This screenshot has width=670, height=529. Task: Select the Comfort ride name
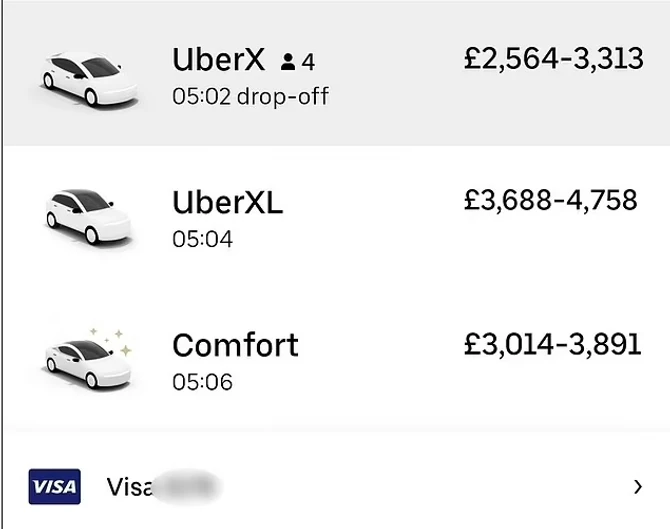pos(235,345)
